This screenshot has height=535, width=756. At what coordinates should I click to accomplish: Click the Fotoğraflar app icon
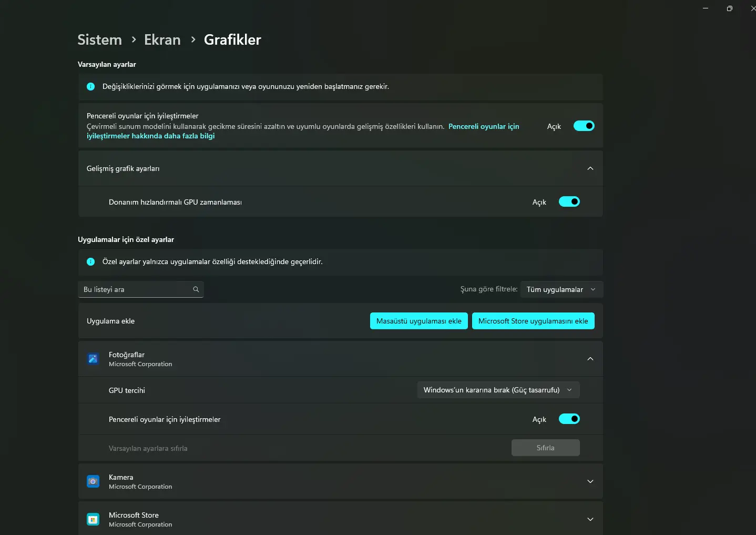pos(93,359)
